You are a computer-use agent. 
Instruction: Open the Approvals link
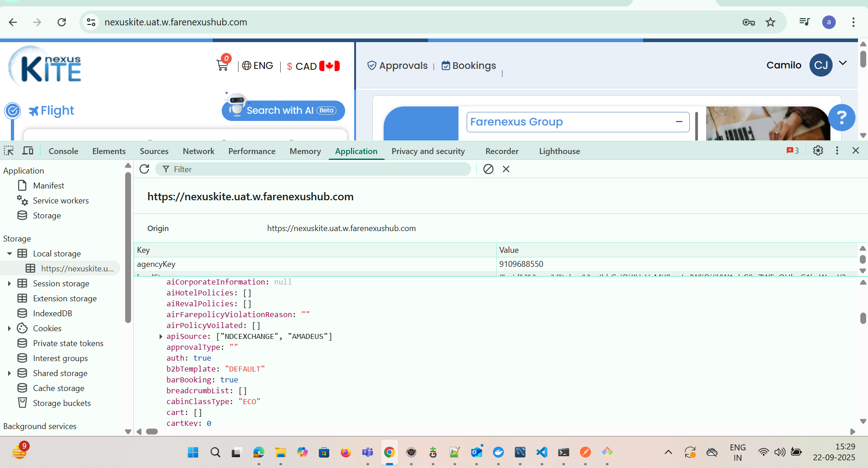click(397, 66)
